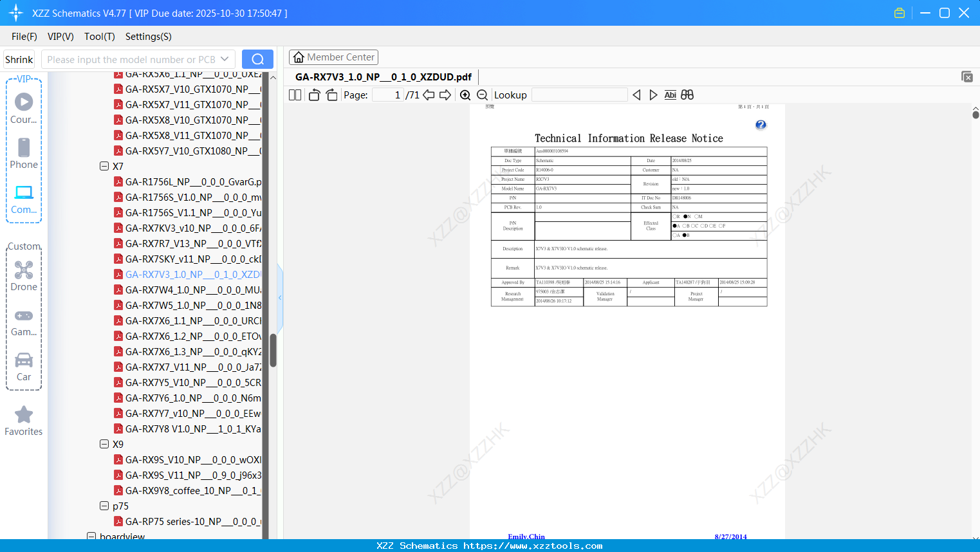This screenshot has width=980, height=552.
Task: Find next lookup result
Action: (653, 95)
